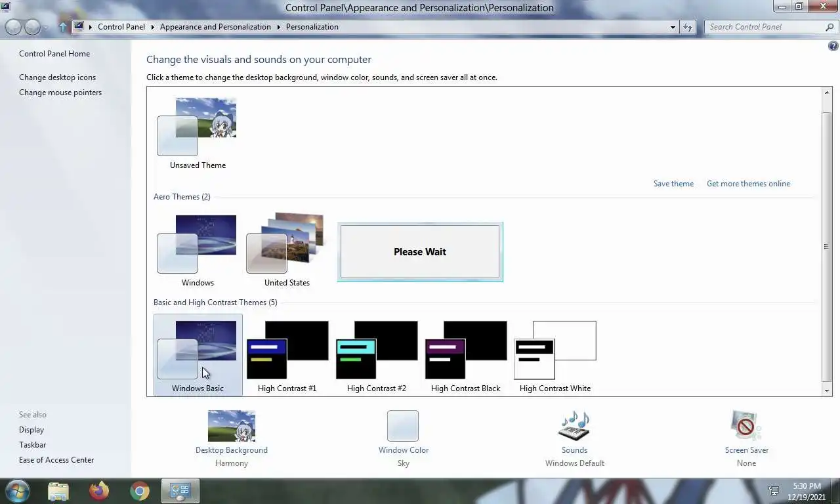Open the Display link under See also
Viewport: 840px width, 504px height.
31,430
